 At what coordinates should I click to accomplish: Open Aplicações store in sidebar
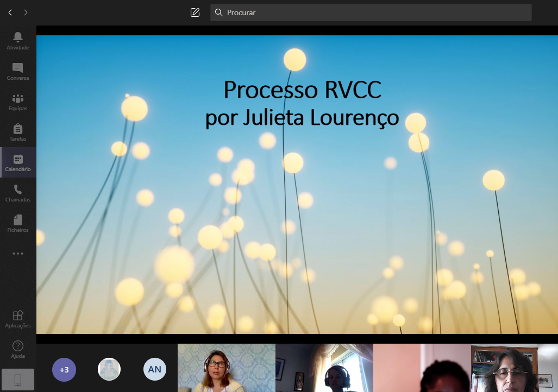(x=18, y=319)
